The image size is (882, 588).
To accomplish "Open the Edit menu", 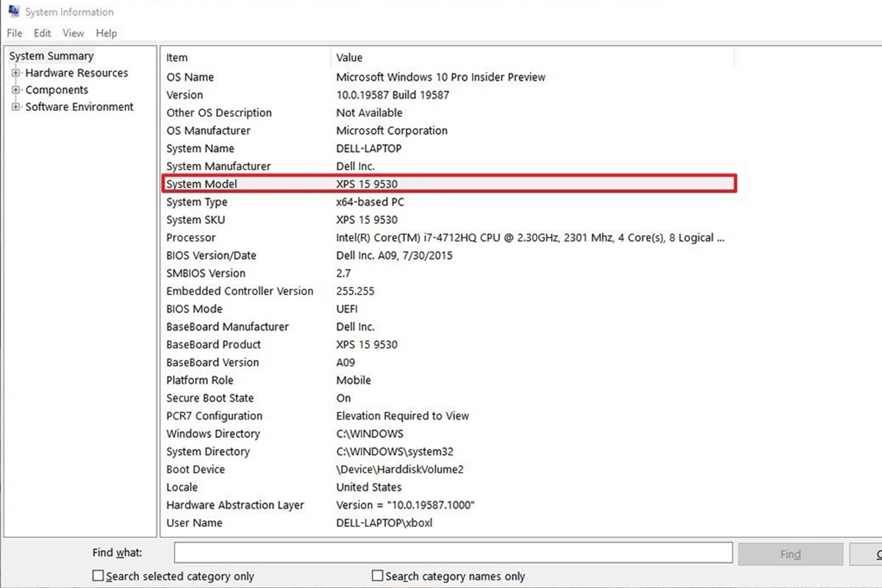I will [x=42, y=33].
